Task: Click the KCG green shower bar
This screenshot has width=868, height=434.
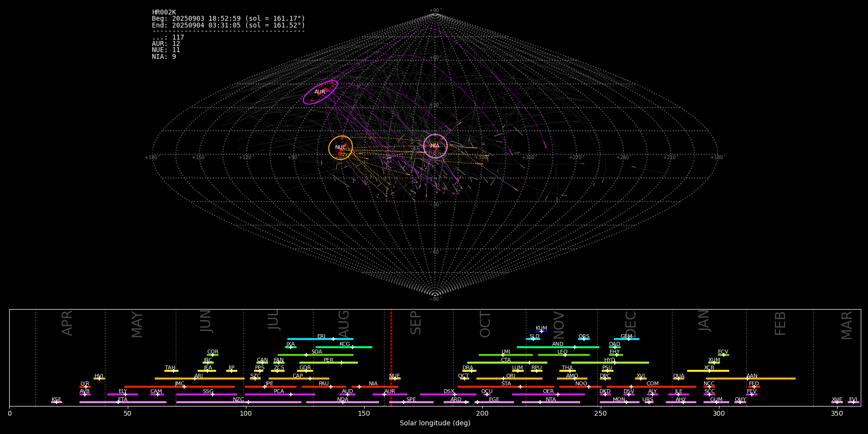Action: (344, 347)
